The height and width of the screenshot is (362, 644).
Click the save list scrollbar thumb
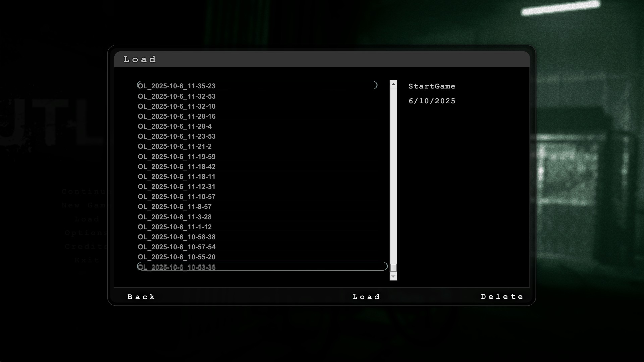point(393,268)
